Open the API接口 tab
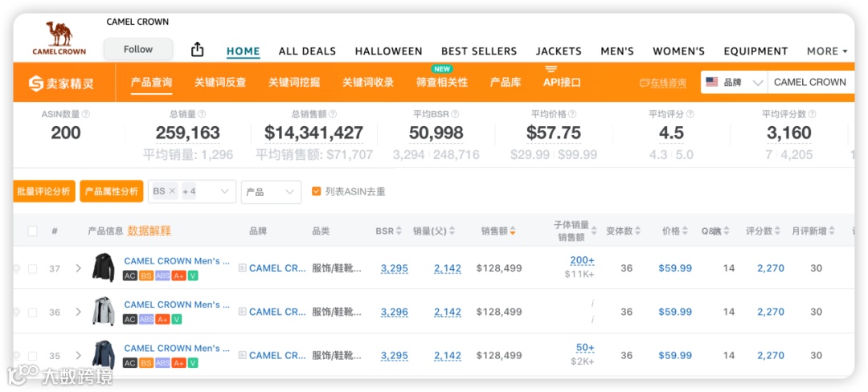 click(562, 83)
